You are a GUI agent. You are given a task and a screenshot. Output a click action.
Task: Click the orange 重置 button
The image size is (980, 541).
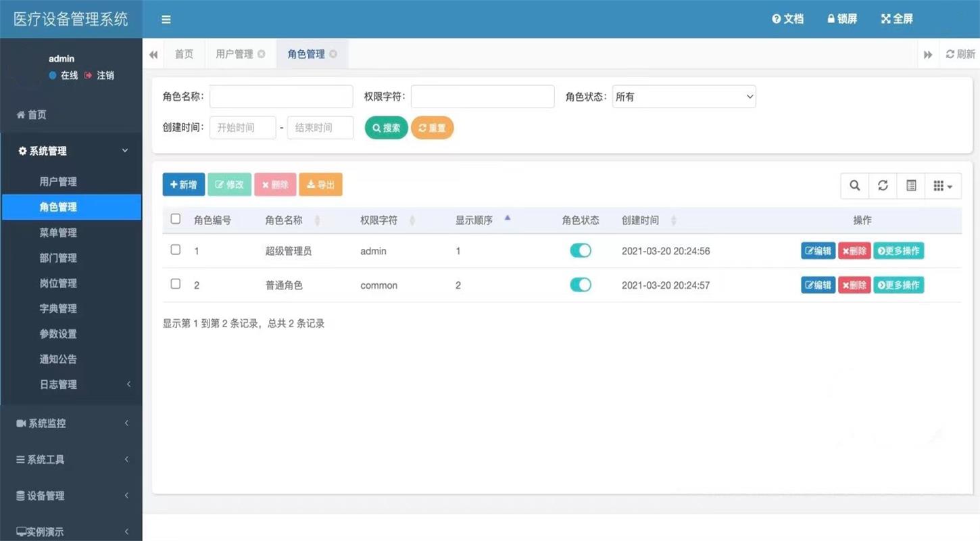point(433,128)
